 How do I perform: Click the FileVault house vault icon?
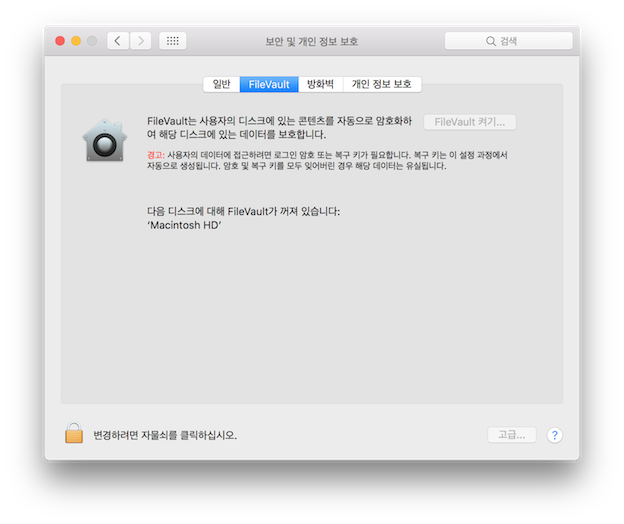[x=105, y=140]
